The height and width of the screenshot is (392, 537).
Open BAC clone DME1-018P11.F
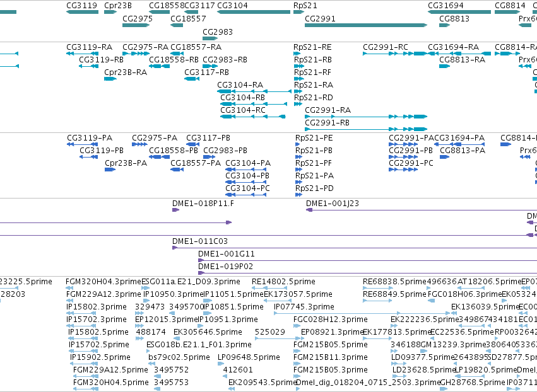coord(203,204)
